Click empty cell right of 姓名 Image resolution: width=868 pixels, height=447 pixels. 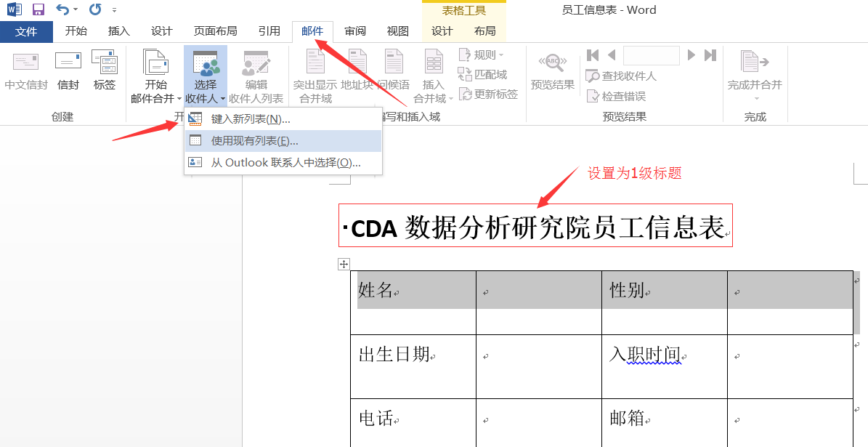click(x=539, y=302)
